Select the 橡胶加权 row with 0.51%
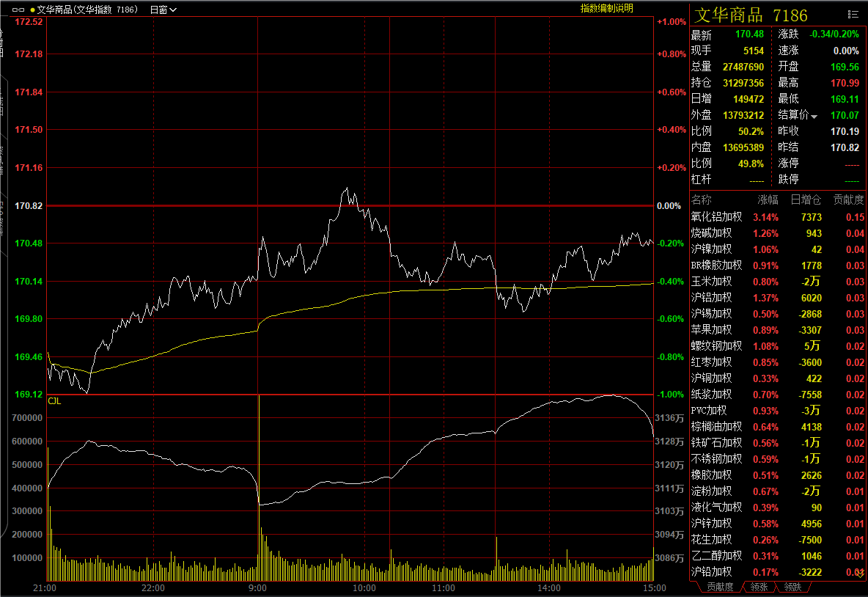868x597 pixels. pyautogui.click(x=778, y=475)
